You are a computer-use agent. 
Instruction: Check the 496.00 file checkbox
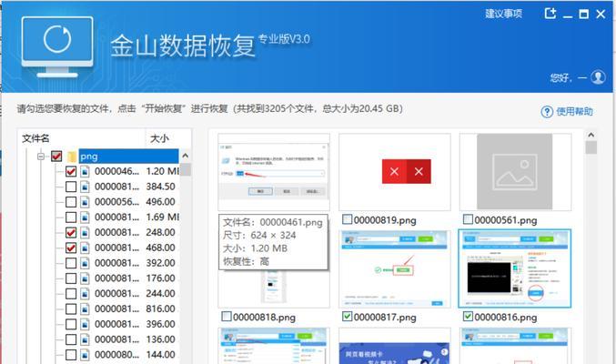tap(71, 202)
